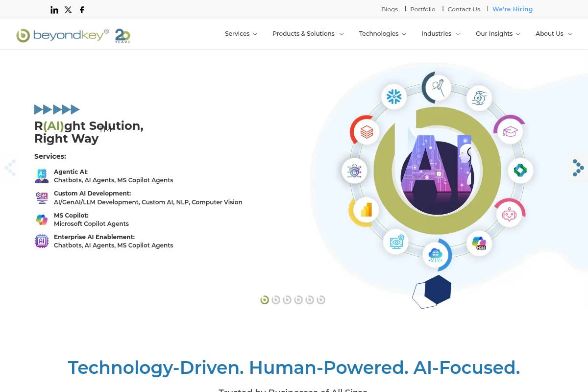Click the Agentic AI service icon
This screenshot has width=588, height=392.
[42, 176]
